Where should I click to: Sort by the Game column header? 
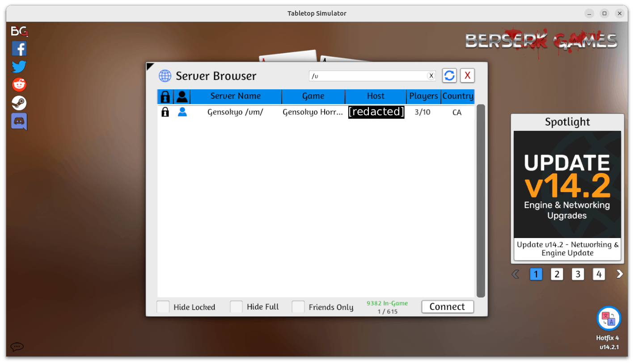coord(313,96)
